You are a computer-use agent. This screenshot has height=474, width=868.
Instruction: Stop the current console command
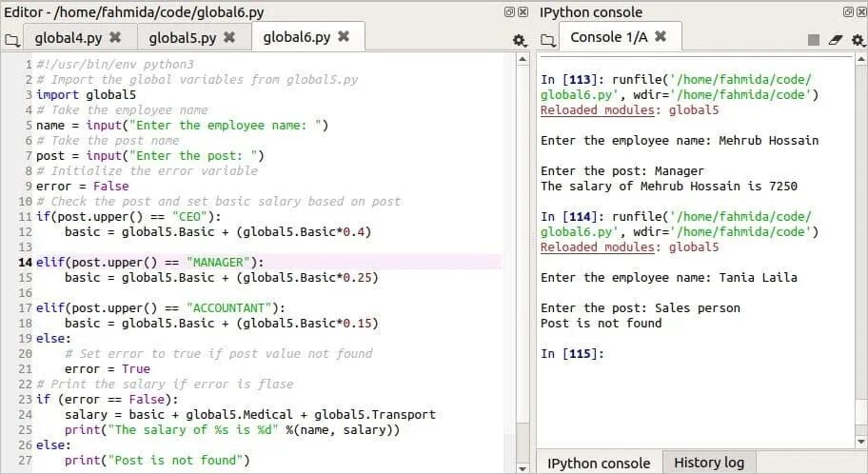(x=813, y=40)
